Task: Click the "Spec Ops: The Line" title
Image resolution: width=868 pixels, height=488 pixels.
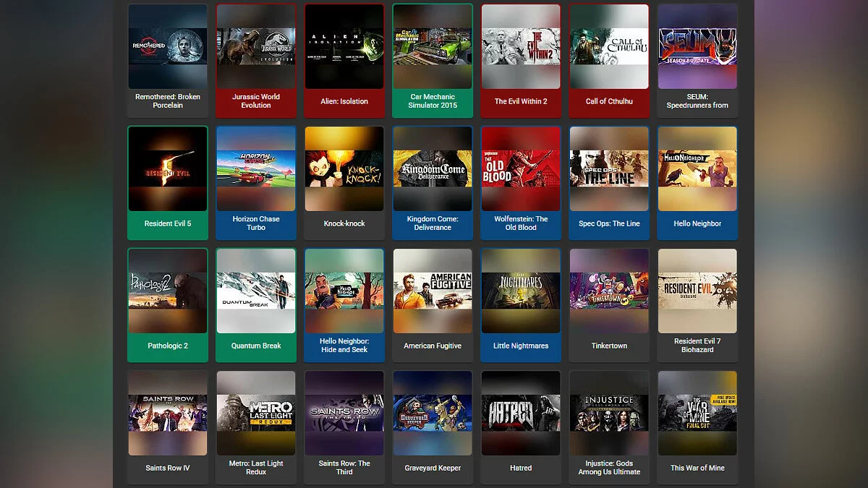Action: 609,223
